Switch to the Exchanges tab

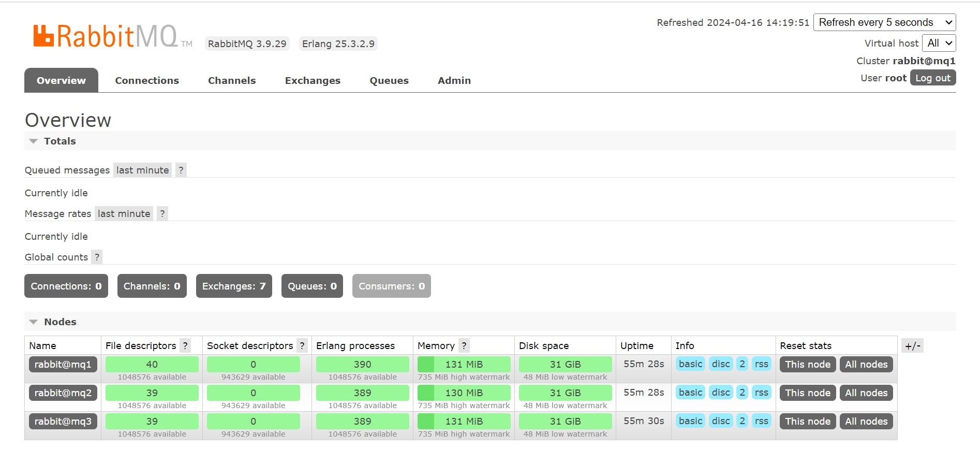(313, 80)
